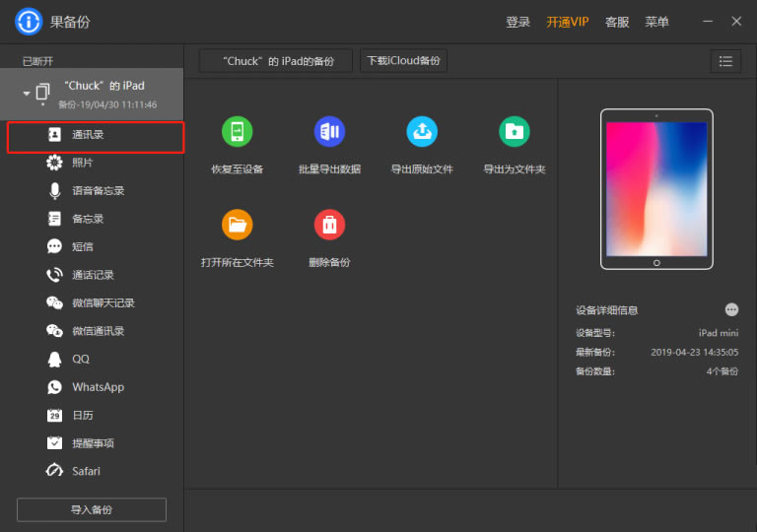The image size is (757, 532).
Task: Click the orange 开通VIP link
Action: click(x=568, y=22)
